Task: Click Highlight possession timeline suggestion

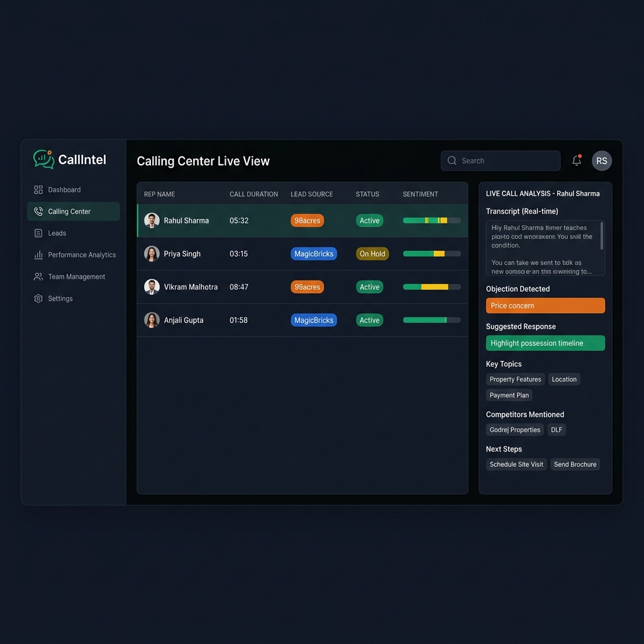Action: 545,343
